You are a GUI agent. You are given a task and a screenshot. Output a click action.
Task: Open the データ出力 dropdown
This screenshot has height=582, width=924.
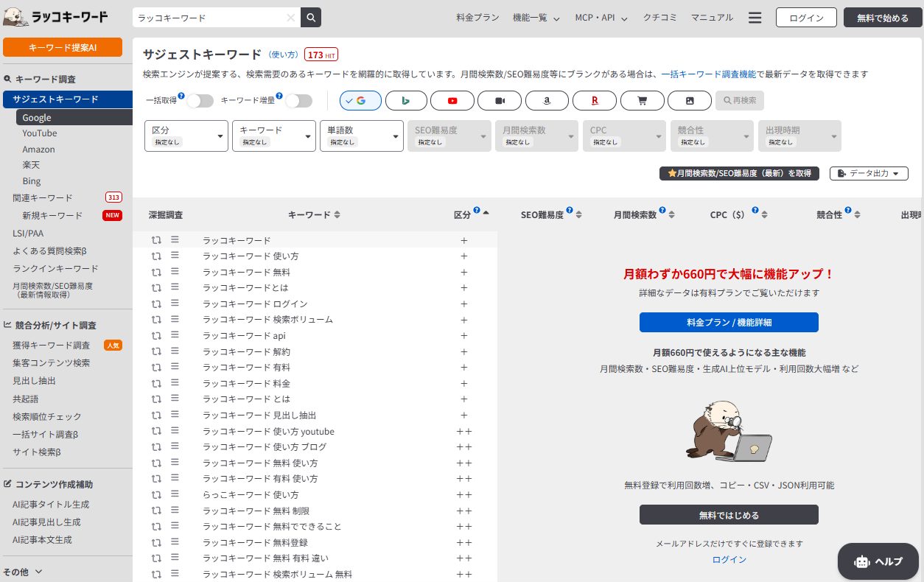click(869, 173)
